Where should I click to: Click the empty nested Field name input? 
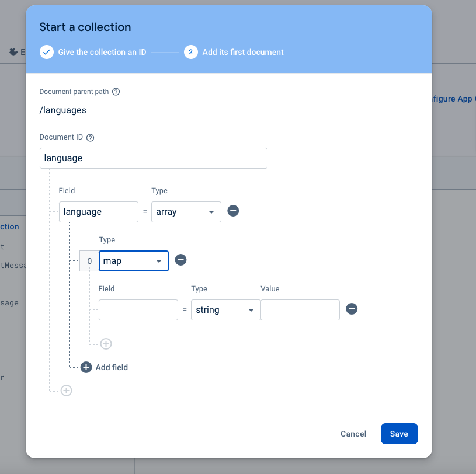coord(138,310)
